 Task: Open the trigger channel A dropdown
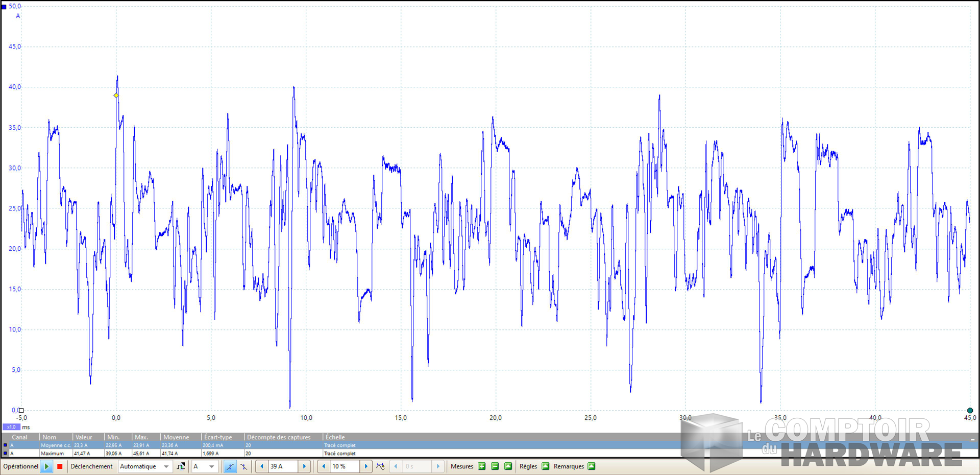pyautogui.click(x=211, y=466)
